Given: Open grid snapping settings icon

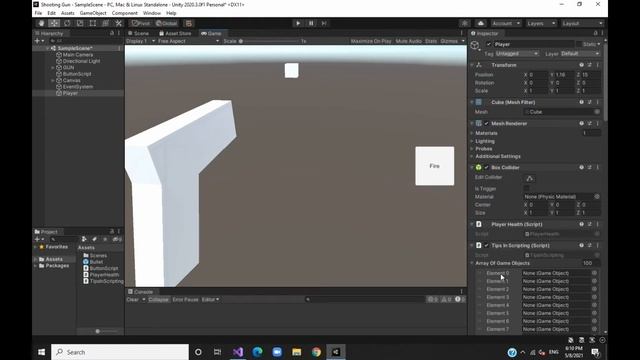Looking at the screenshot, I should 189,23.
